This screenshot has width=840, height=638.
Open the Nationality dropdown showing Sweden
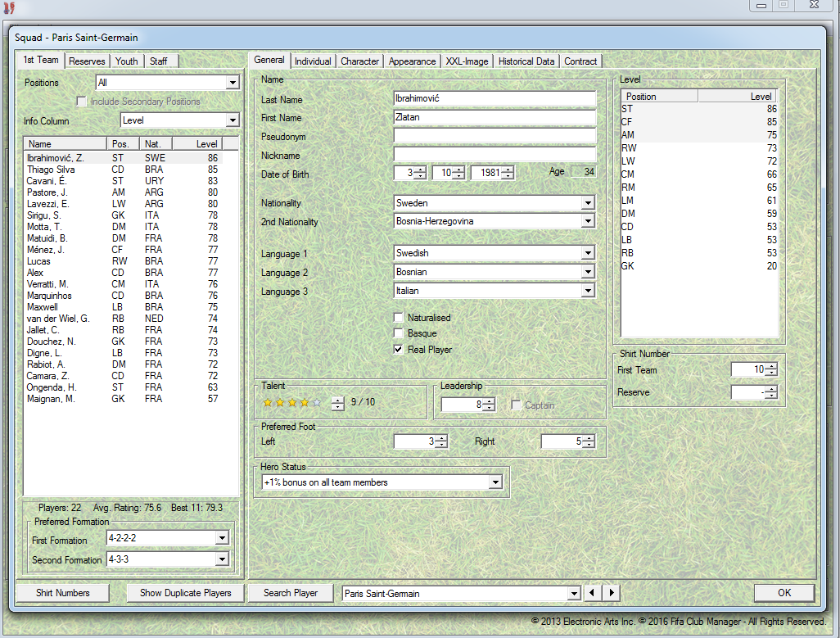588,203
